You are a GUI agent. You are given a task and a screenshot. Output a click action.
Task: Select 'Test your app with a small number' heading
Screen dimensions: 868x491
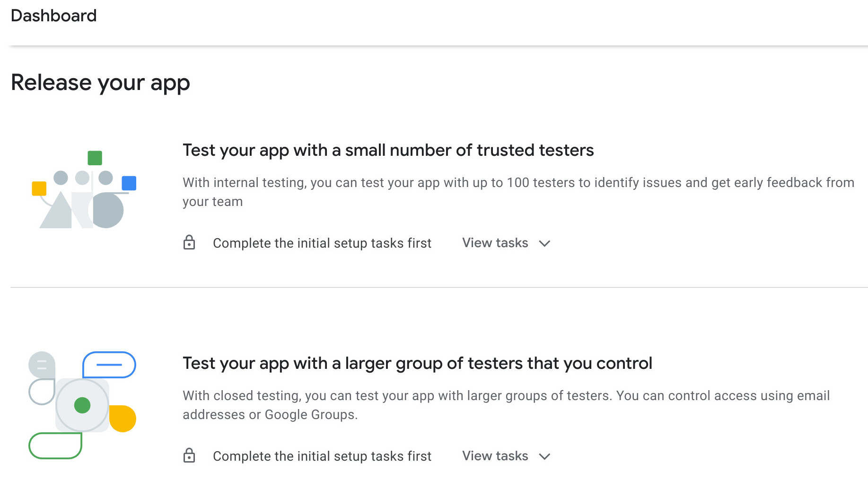click(x=388, y=150)
